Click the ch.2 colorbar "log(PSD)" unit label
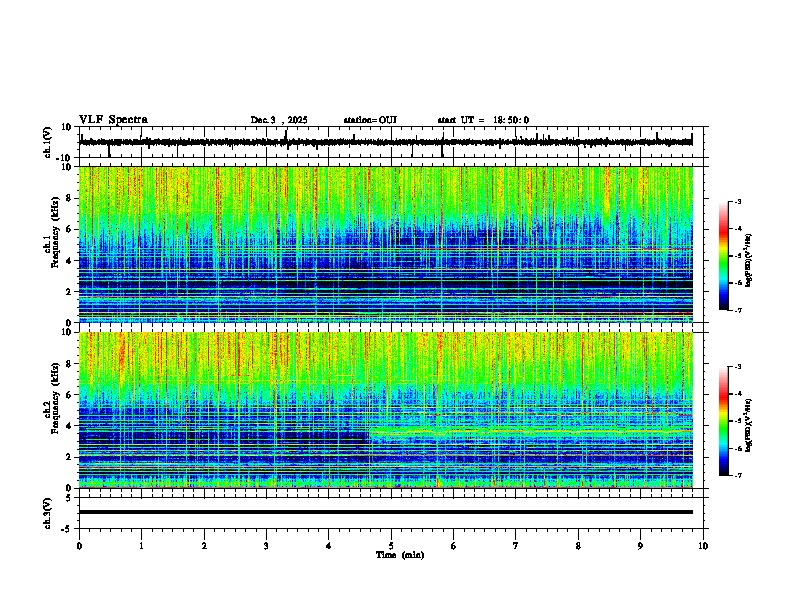Screen dimensions: 792x612 click(748, 425)
